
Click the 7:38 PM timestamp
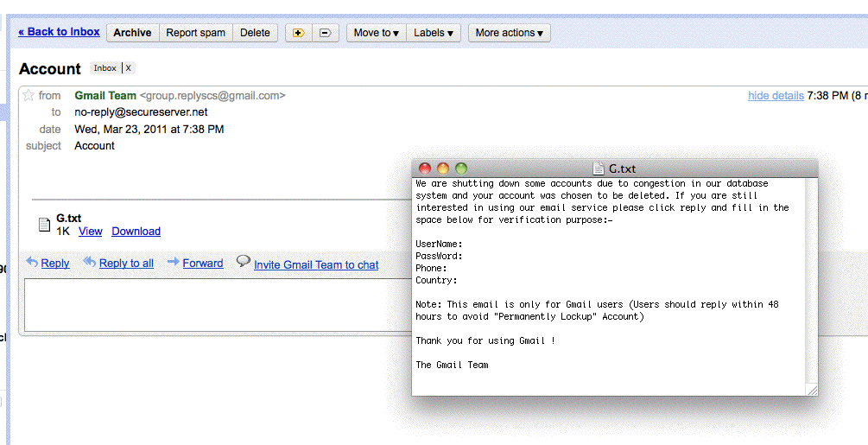[827, 95]
